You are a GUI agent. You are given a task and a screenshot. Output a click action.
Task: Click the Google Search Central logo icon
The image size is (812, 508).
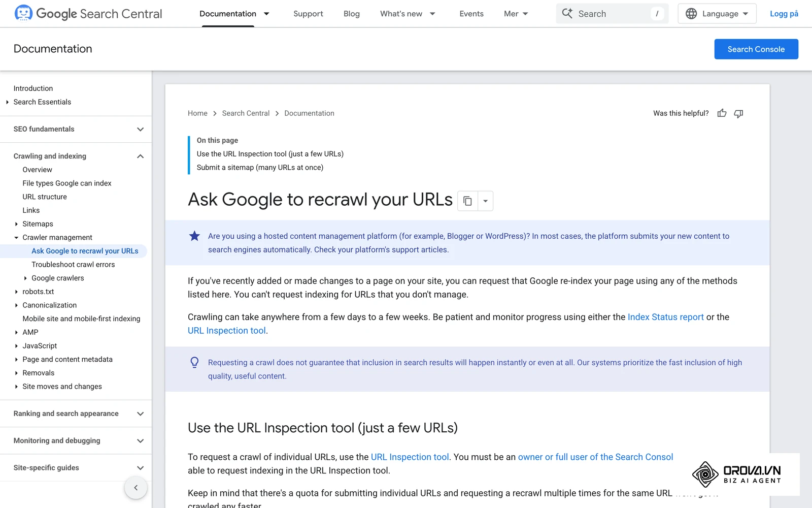(x=23, y=13)
